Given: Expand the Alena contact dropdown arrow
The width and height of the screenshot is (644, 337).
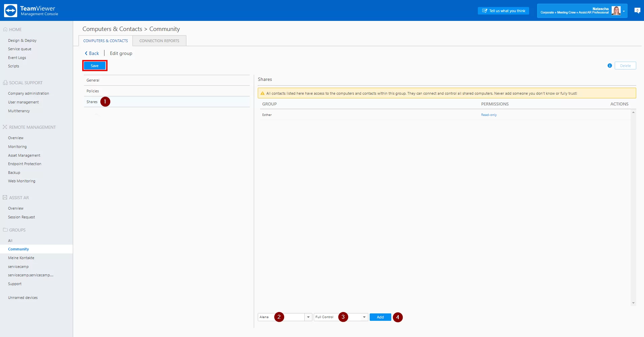Looking at the screenshot, I should pos(308,317).
